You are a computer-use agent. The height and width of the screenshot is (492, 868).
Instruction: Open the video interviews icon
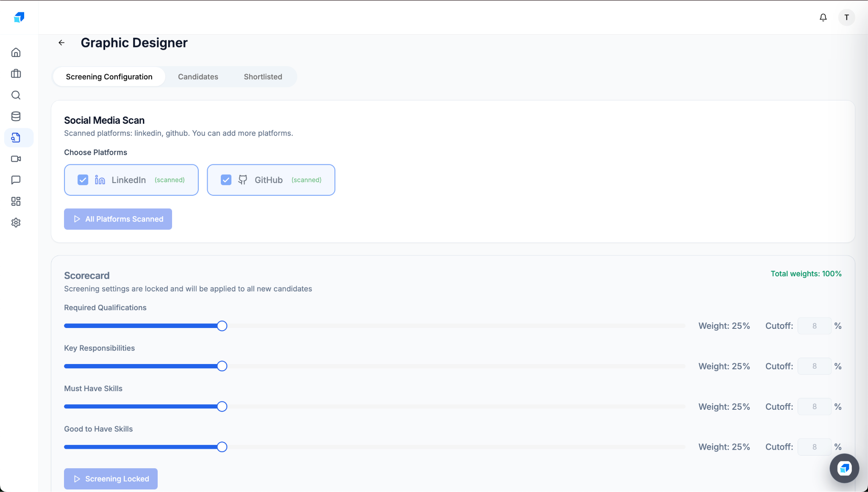click(16, 159)
